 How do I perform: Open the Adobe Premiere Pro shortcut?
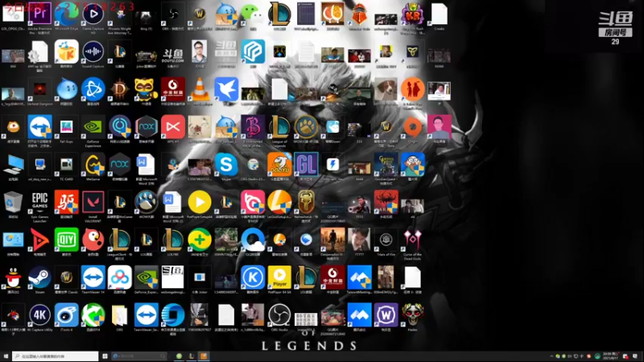tap(39, 14)
